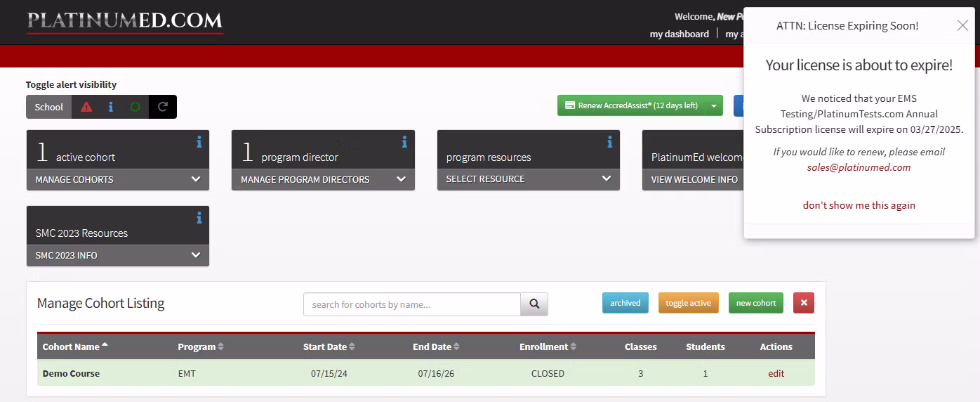Click start date 07/15/24 cell
The width and height of the screenshot is (980, 402).
(x=329, y=373)
